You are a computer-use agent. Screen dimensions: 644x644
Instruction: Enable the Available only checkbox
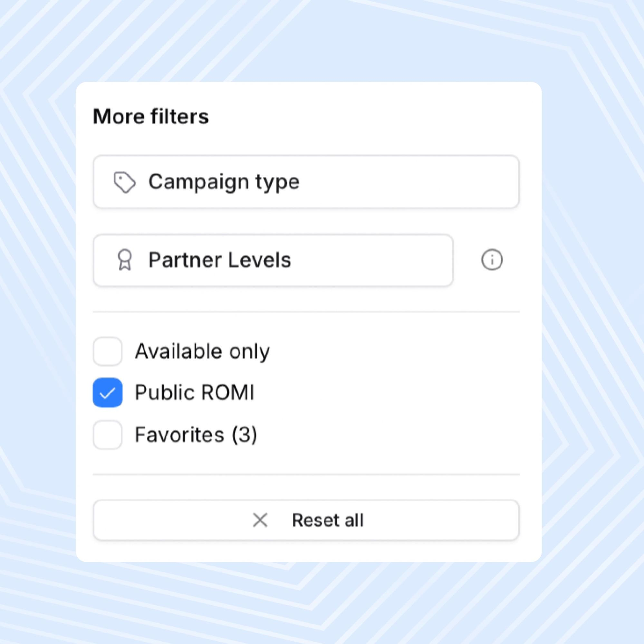pyautogui.click(x=107, y=351)
